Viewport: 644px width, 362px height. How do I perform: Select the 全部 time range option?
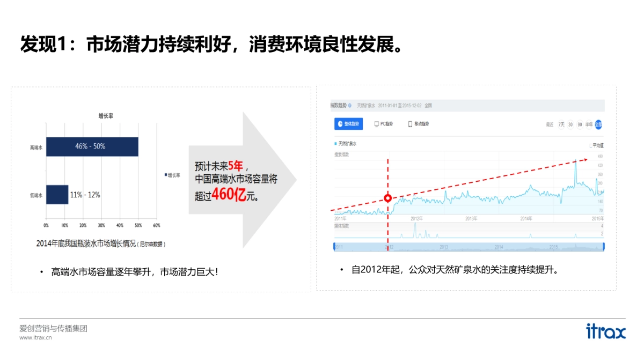pos(598,124)
